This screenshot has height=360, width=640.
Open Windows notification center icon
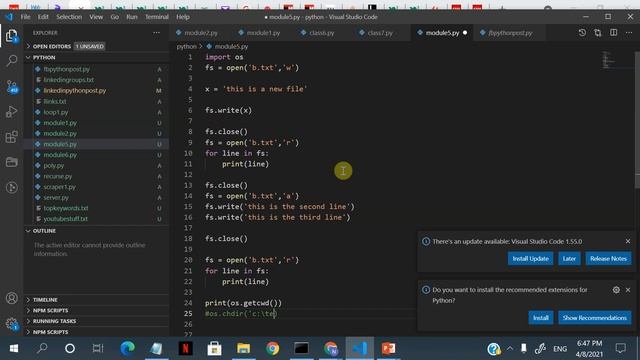pyautogui.click(x=620, y=349)
